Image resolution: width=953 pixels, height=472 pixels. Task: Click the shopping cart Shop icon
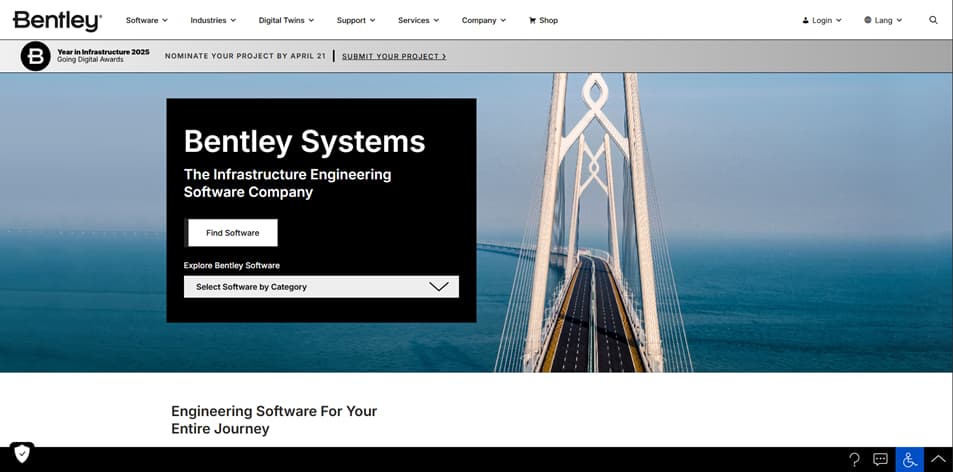point(532,20)
